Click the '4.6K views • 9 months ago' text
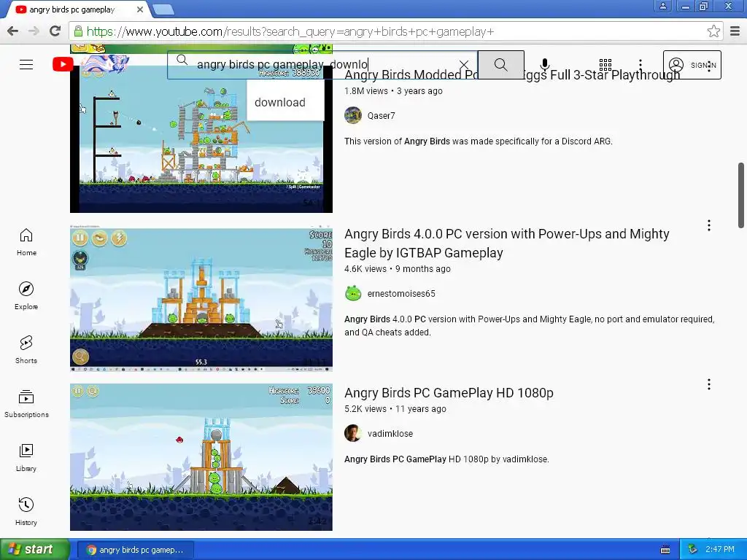 pyautogui.click(x=398, y=269)
